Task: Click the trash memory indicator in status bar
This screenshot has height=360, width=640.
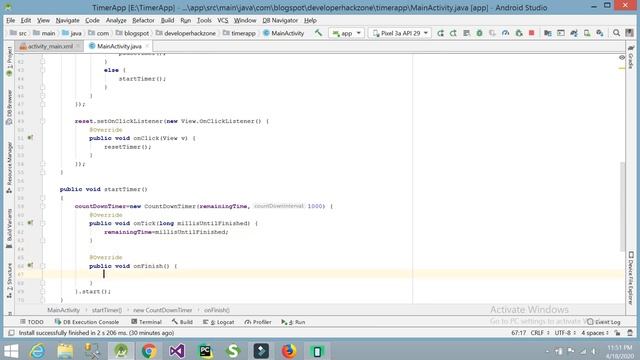Action: pos(630,333)
